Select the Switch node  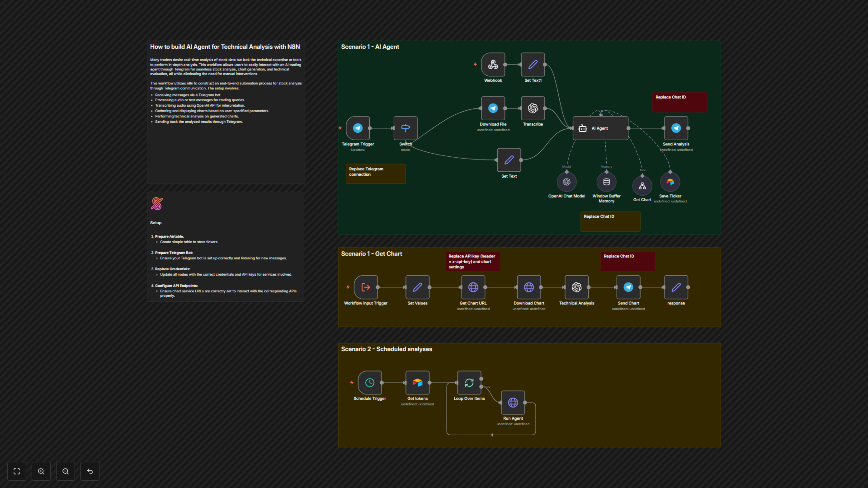405,128
